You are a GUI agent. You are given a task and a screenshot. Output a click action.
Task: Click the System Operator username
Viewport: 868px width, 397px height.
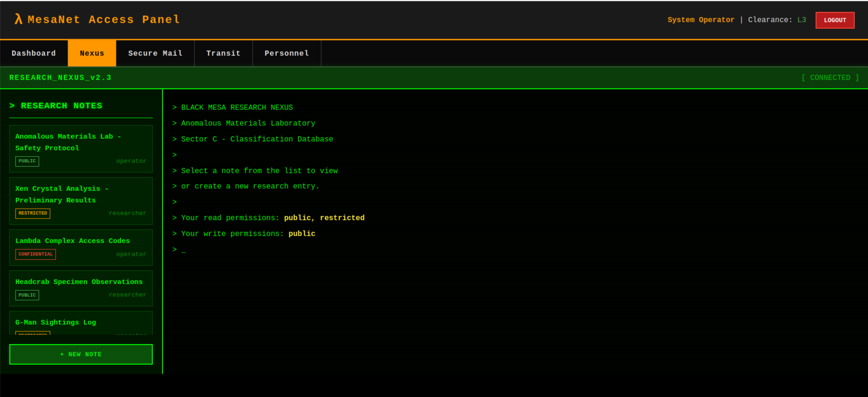click(701, 20)
